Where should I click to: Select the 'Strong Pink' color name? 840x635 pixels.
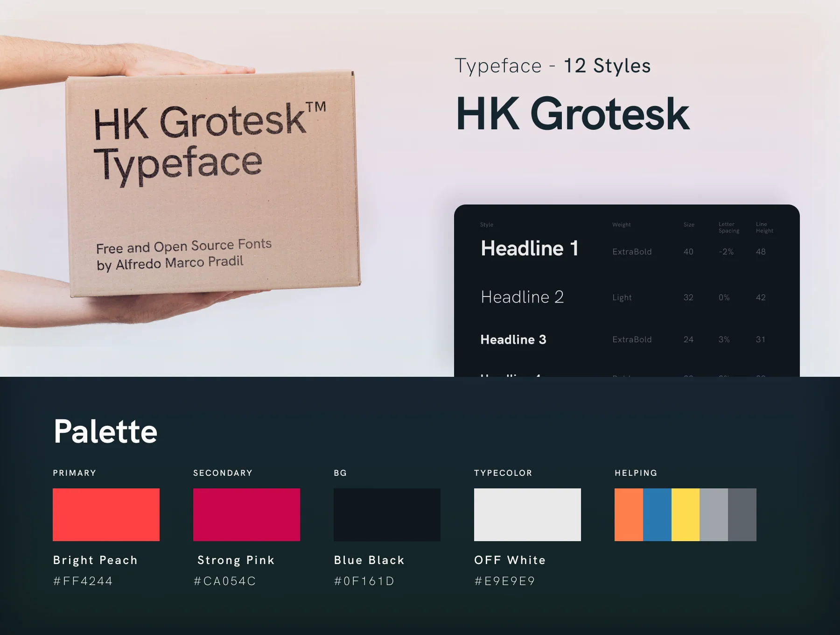coord(236,560)
